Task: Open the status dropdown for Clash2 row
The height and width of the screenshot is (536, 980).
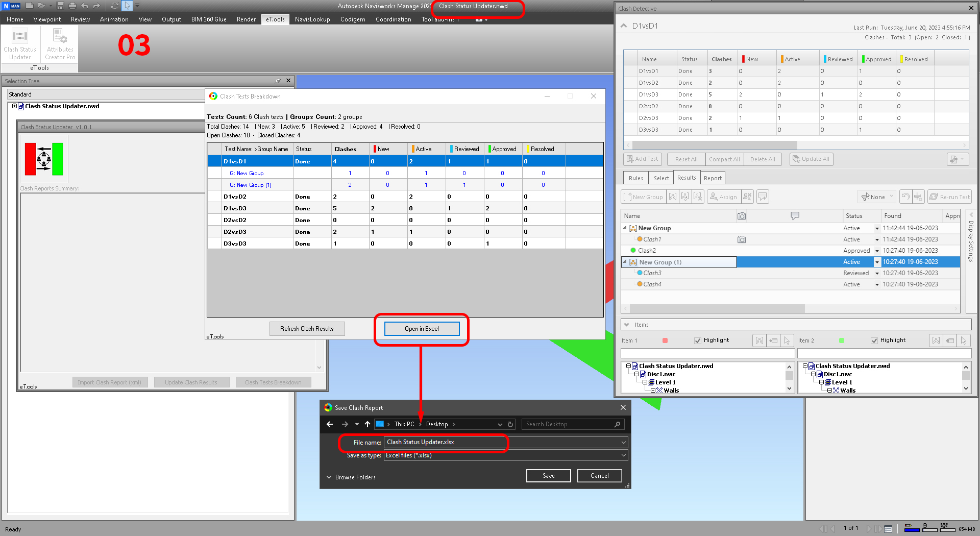Action: pyautogui.click(x=877, y=251)
